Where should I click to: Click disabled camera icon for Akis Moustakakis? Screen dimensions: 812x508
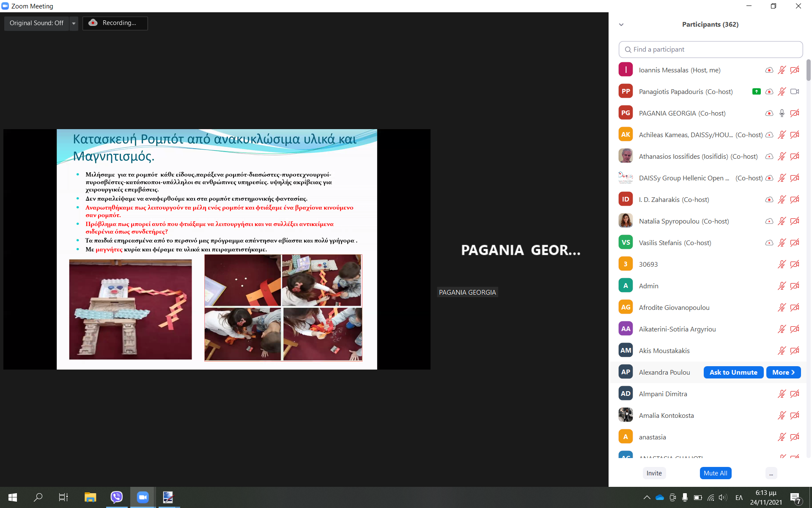coord(795,351)
